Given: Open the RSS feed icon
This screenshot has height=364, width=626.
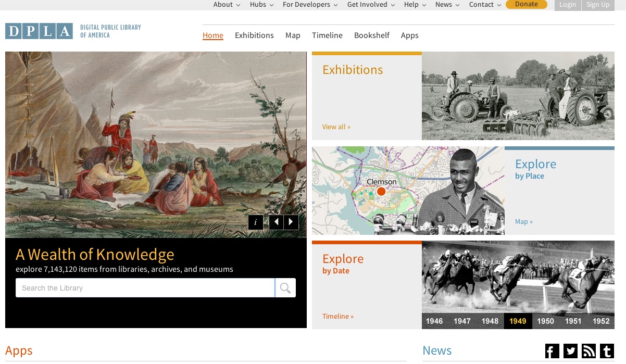Looking at the screenshot, I should (x=589, y=351).
